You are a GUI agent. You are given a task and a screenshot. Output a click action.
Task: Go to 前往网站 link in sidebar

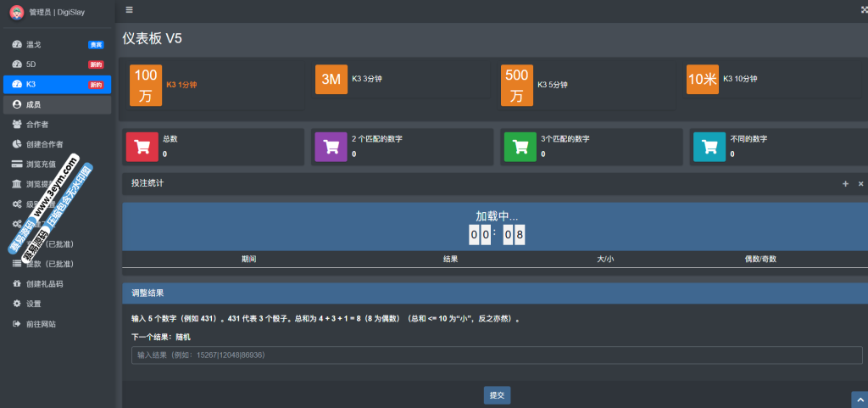(x=41, y=324)
